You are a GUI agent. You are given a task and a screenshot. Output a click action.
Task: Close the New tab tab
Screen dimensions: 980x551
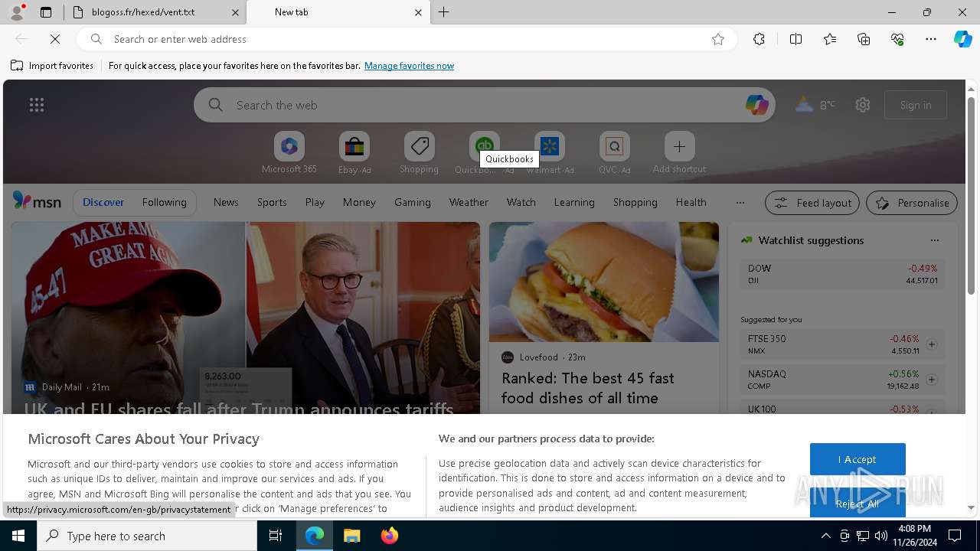point(418,12)
